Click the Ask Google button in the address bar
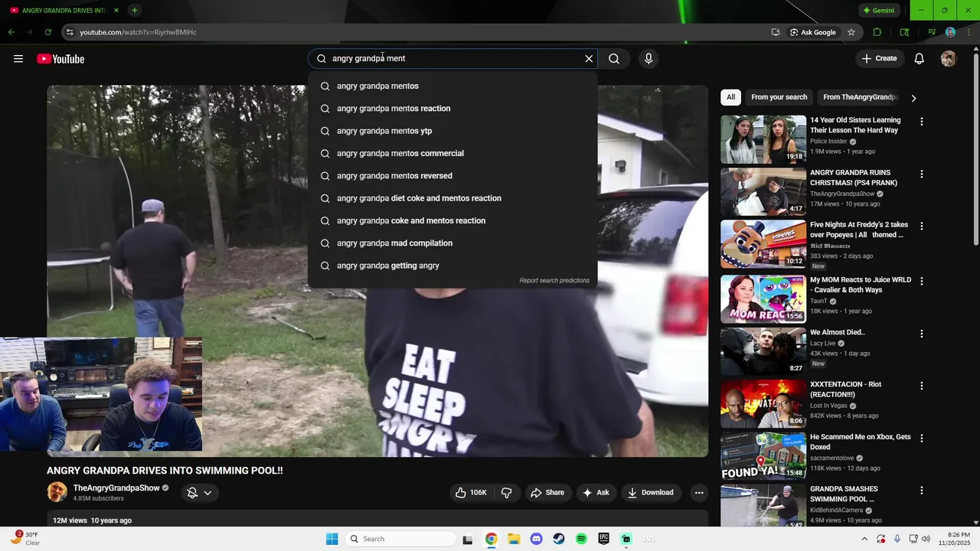Screen dimensions: 980x551 [x=813, y=32]
